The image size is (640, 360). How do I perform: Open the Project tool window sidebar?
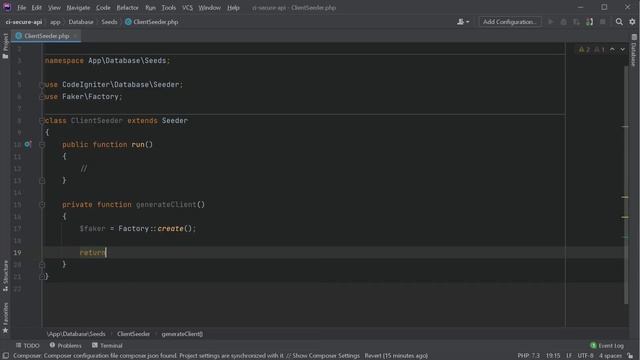coord(5,46)
